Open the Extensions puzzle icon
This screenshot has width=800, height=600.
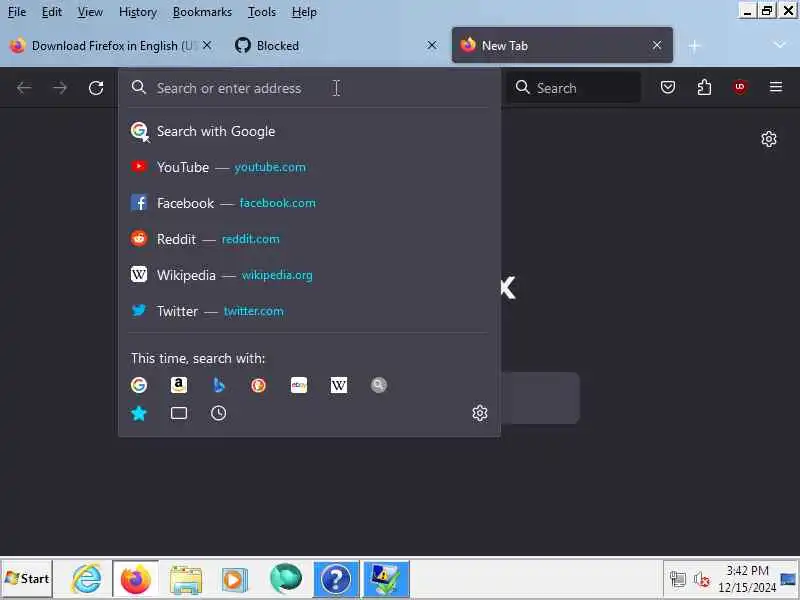[704, 88]
